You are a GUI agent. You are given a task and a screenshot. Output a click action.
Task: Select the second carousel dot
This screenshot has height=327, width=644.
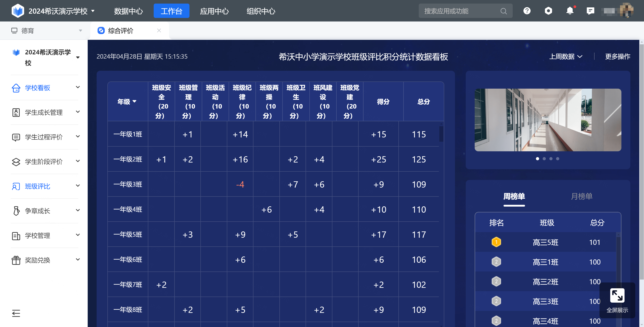tap(544, 159)
